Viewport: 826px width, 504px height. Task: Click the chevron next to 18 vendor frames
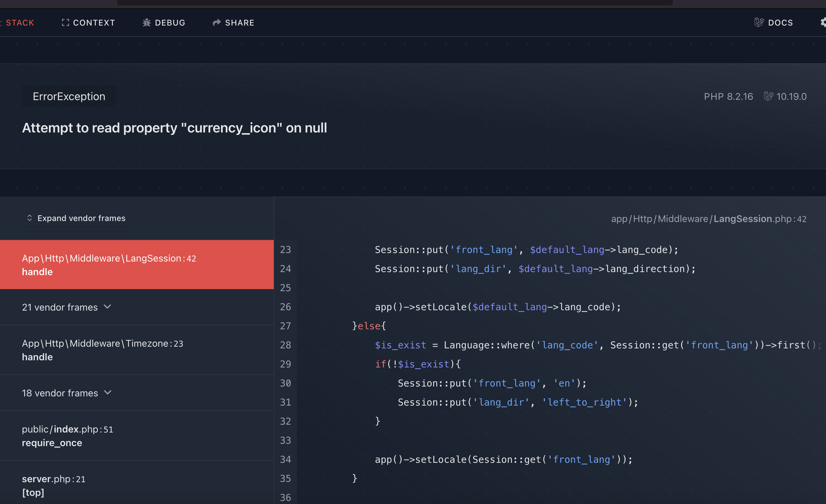(108, 393)
